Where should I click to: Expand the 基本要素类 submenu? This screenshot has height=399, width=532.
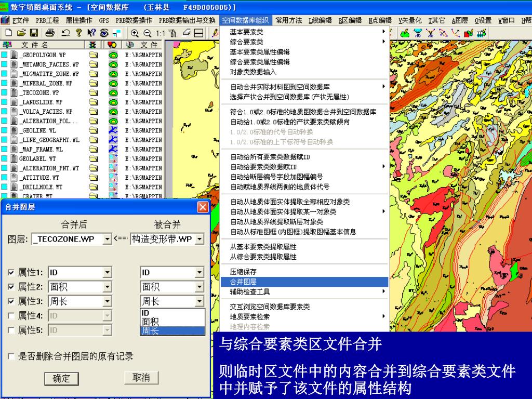point(304,32)
